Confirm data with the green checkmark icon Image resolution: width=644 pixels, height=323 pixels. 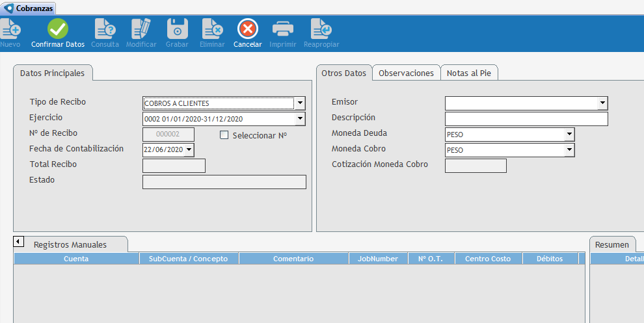point(58,29)
